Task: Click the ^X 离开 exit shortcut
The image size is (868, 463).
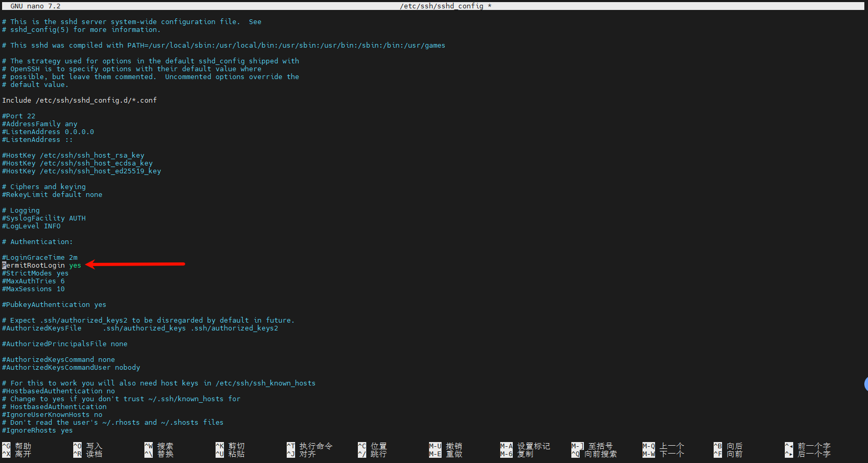Action: (x=17, y=454)
